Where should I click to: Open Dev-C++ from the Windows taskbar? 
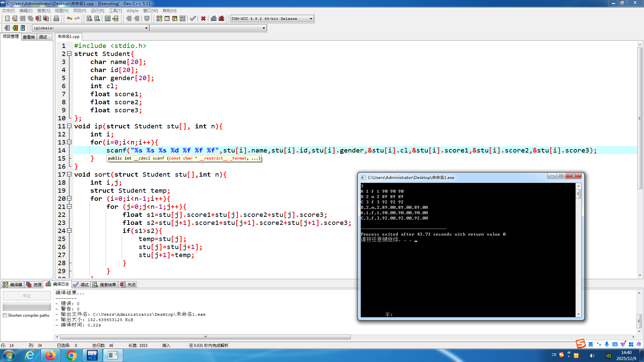(x=92, y=355)
